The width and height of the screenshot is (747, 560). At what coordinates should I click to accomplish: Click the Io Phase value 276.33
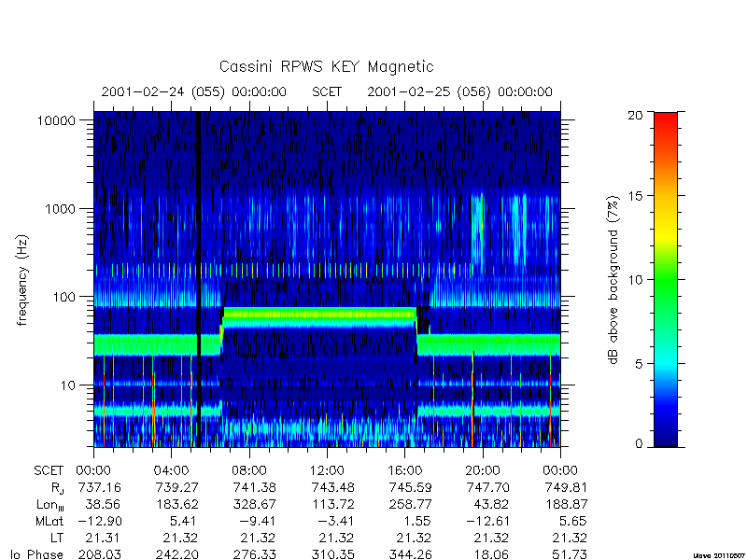pyautogui.click(x=254, y=554)
